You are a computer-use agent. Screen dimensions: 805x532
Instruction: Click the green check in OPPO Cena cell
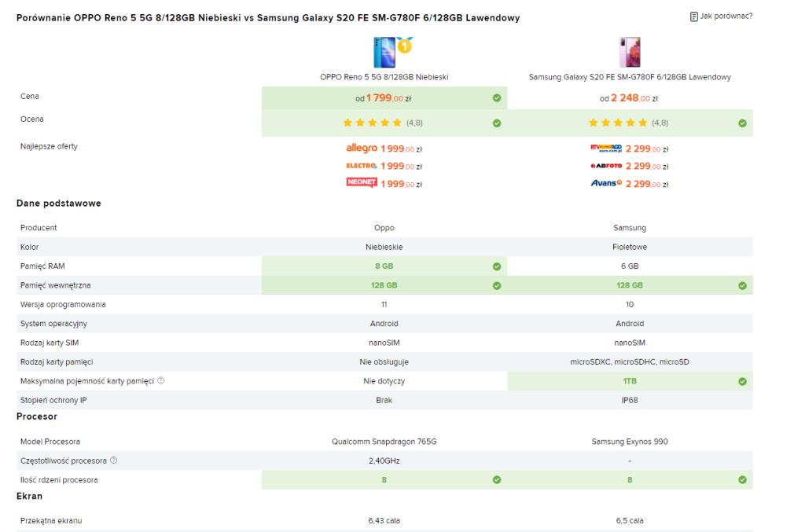497,98
